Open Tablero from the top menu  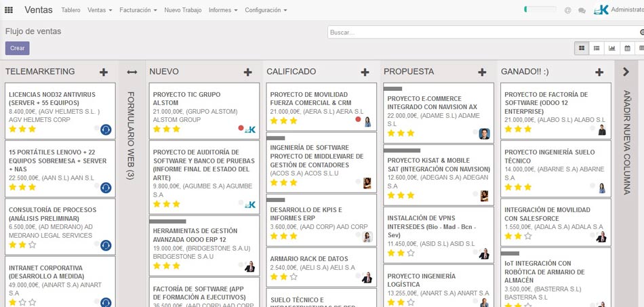tap(71, 10)
